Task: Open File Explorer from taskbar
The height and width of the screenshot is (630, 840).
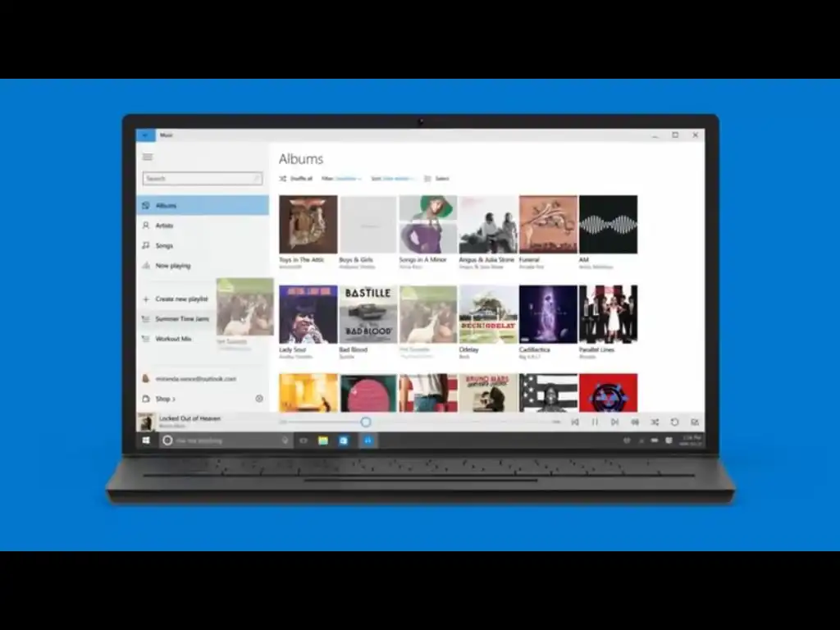Action: [323, 441]
